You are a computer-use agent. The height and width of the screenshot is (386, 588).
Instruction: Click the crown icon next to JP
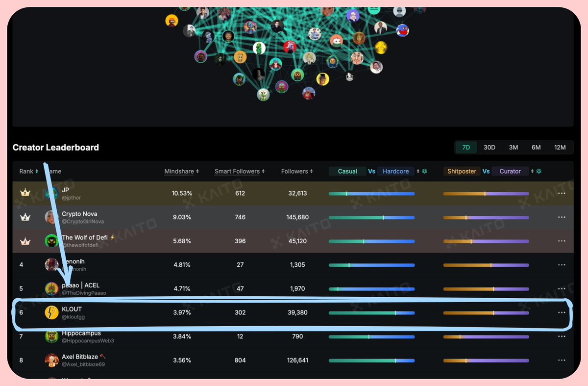click(x=25, y=193)
